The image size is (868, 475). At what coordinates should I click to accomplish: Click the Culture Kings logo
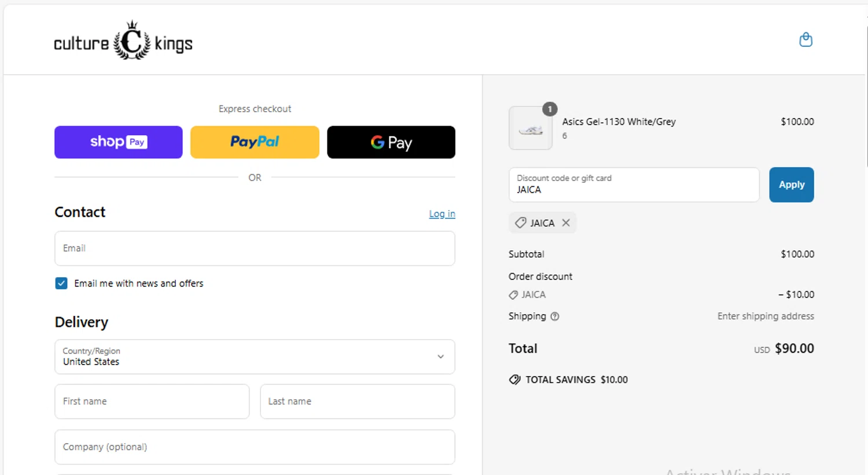123,40
